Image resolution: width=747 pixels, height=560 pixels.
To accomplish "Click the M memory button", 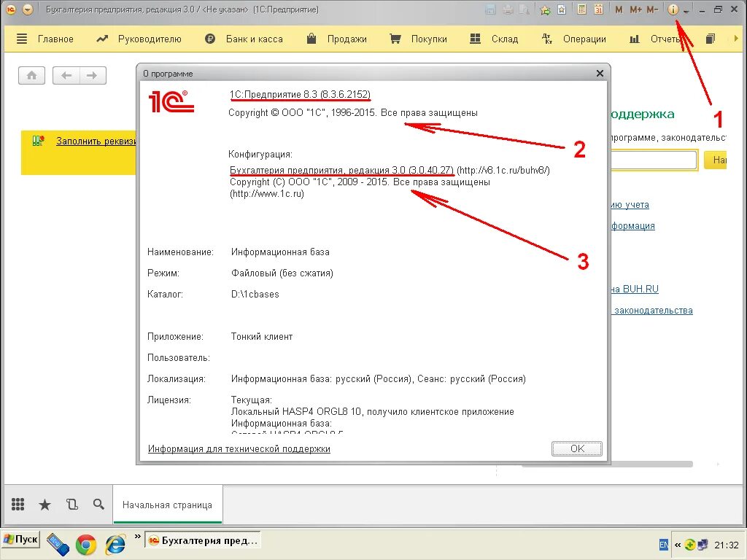I will point(619,9).
